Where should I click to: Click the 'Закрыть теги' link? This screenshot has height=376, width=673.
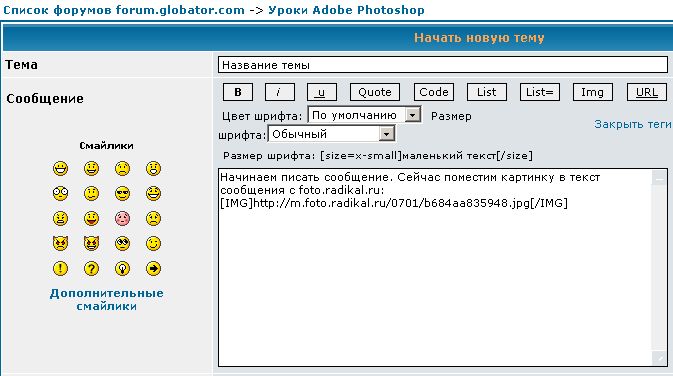633,124
